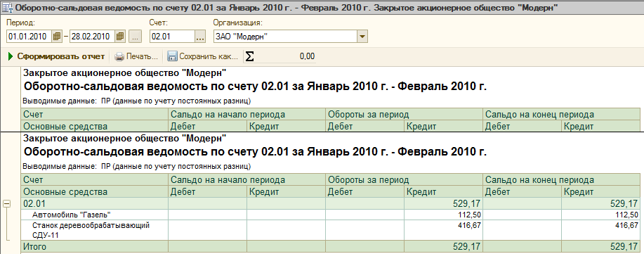The width and height of the screenshot is (644, 254).
Task: Click the sigma sum icon
Action: coord(249,56)
